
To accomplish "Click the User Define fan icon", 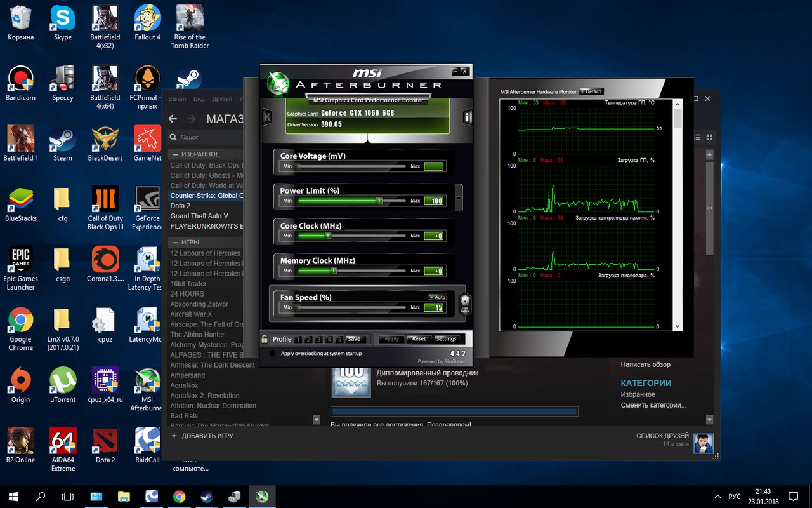I will [x=464, y=304].
